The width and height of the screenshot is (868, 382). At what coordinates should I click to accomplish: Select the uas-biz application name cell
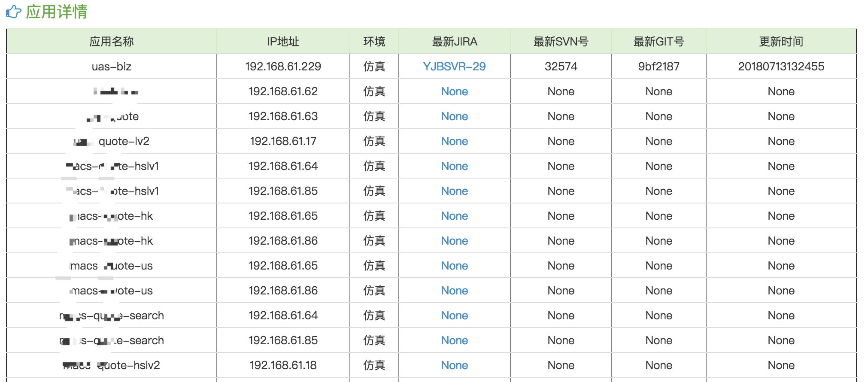112,67
